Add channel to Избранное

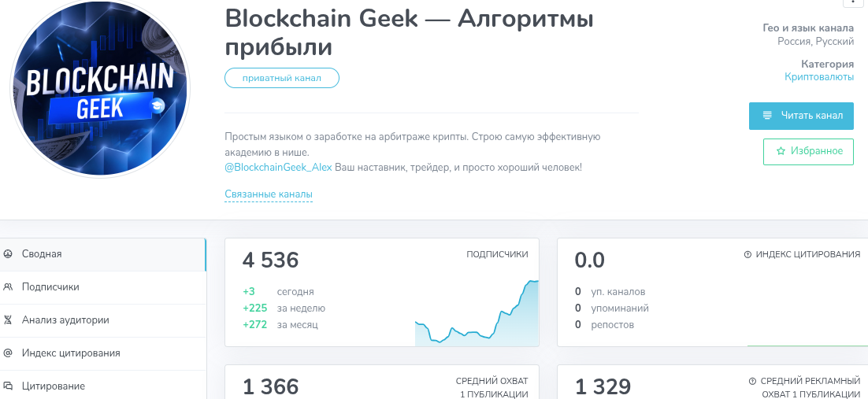pos(808,151)
